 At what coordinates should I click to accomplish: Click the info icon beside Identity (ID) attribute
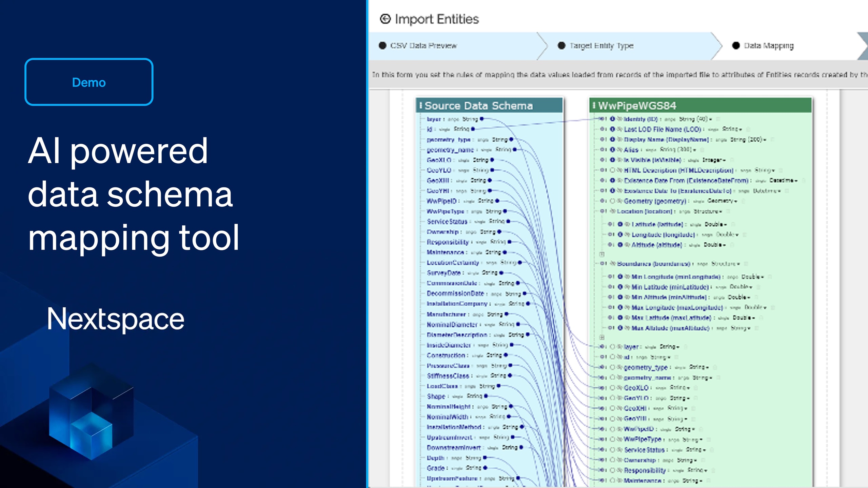coord(613,119)
